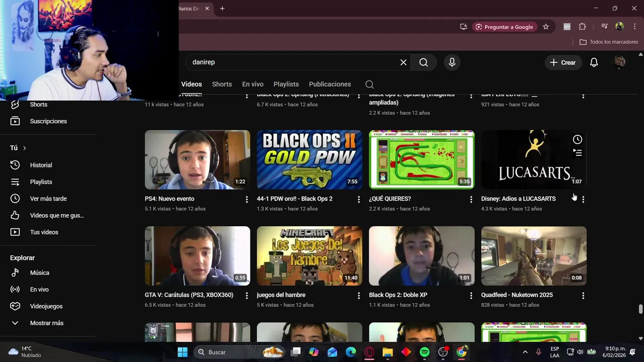Add LucasArts video to watch later
Image resolution: width=644 pixels, height=362 pixels.
578,139
